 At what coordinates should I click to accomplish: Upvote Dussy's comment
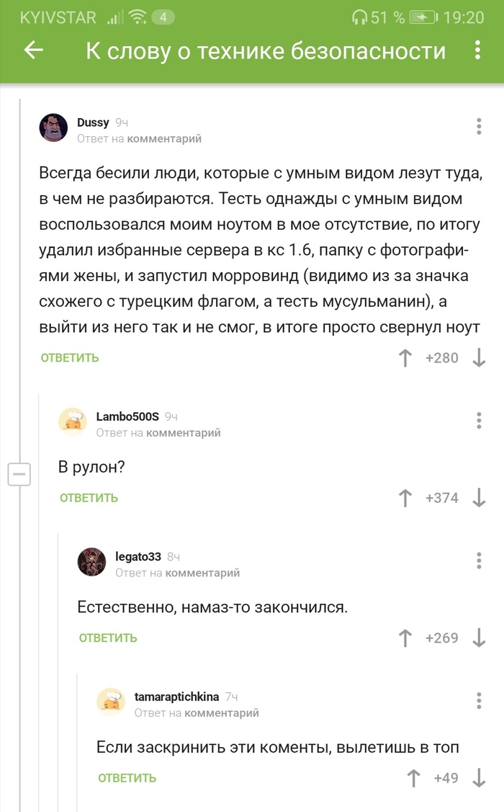[x=405, y=357]
